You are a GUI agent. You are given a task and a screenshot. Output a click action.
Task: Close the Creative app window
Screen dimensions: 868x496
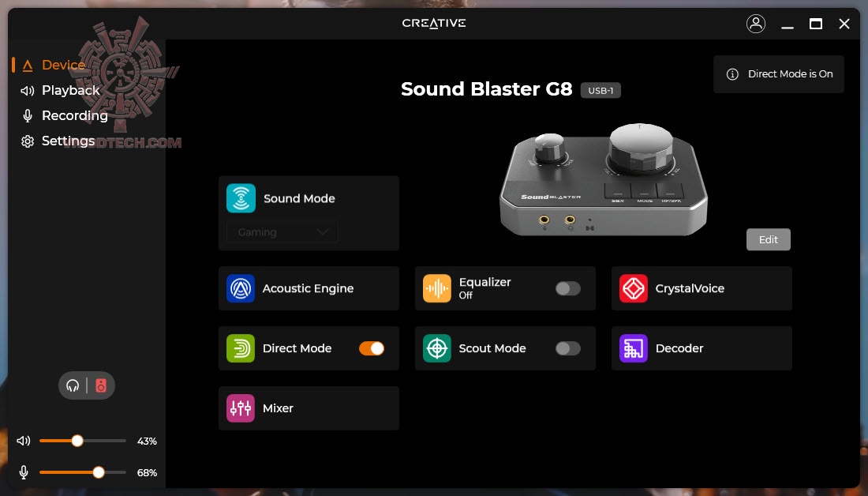844,24
